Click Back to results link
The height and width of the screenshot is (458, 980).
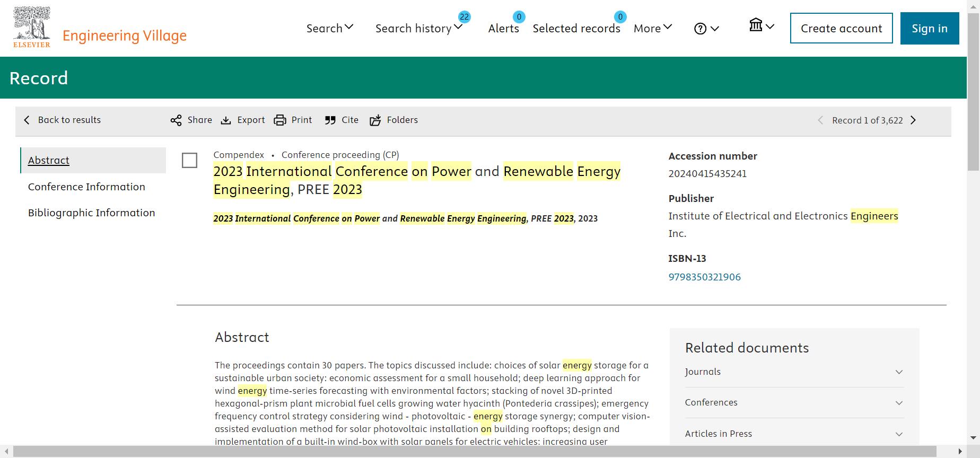click(69, 120)
